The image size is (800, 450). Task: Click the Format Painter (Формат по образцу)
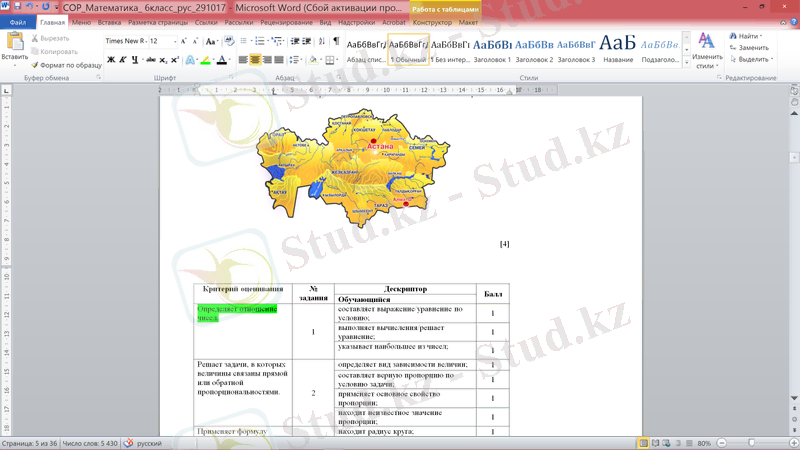pos(66,65)
